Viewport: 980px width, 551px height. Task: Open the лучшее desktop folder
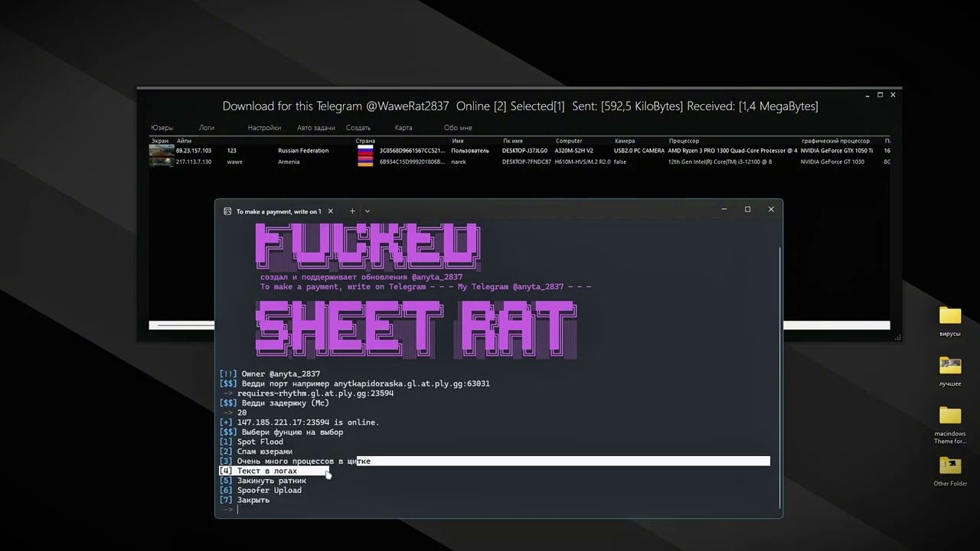coord(950,370)
